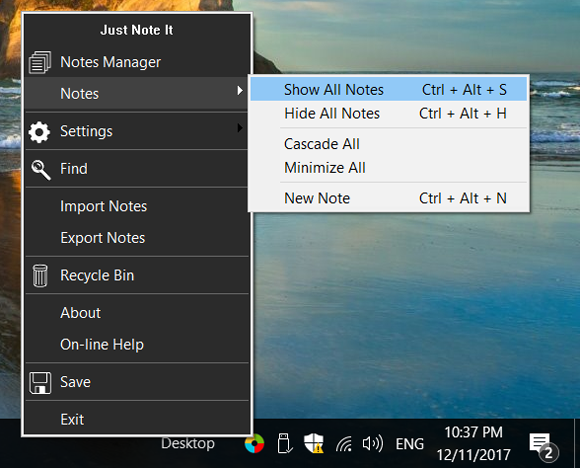Expand the Notes submenu arrow

coord(240,90)
